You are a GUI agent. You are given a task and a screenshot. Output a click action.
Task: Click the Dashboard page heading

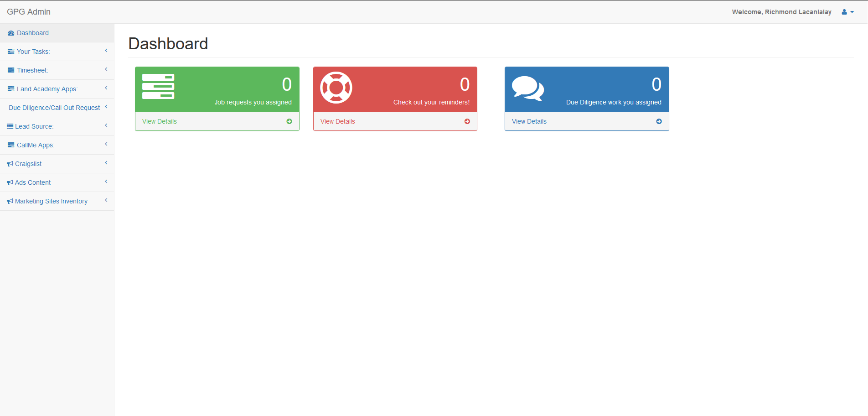click(168, 44)
